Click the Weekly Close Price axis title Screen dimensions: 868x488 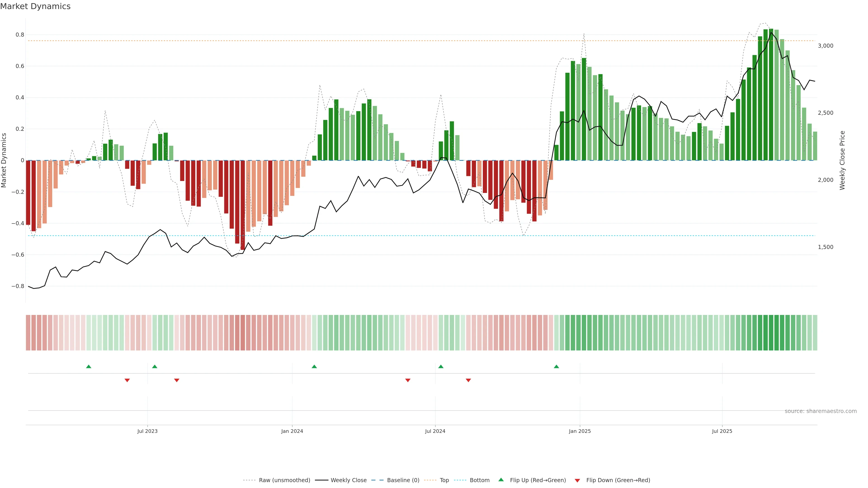pyautogui.click(x=842, y=160)
